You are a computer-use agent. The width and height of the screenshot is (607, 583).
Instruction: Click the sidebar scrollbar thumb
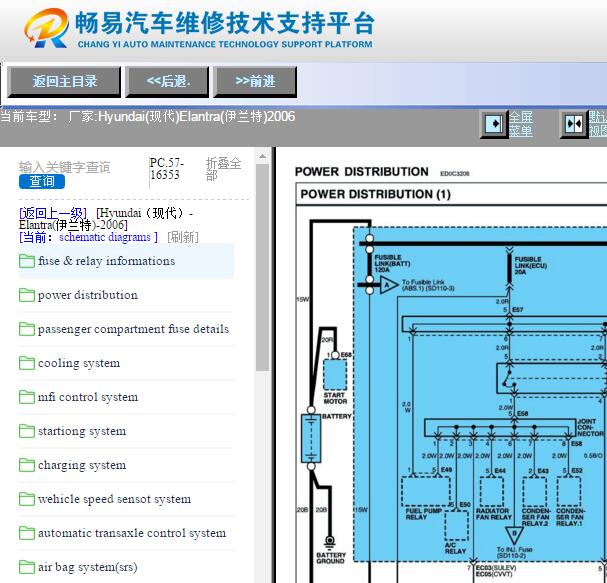262,267
